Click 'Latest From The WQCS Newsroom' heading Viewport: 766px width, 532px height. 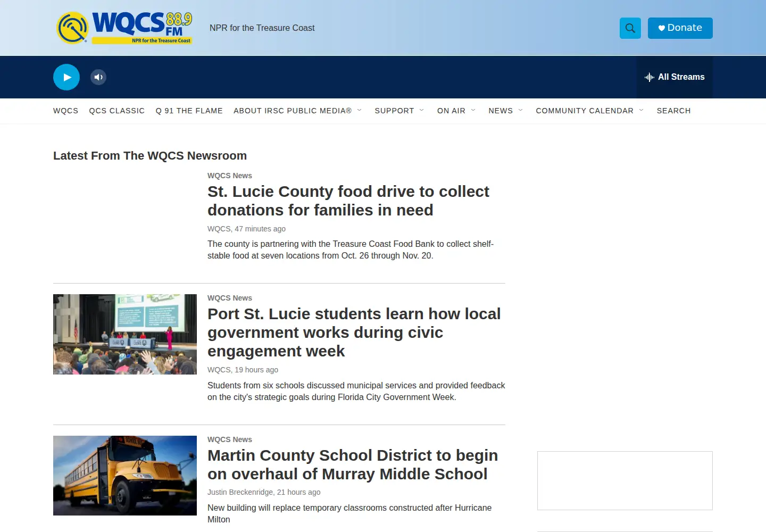tap(150, 156)
